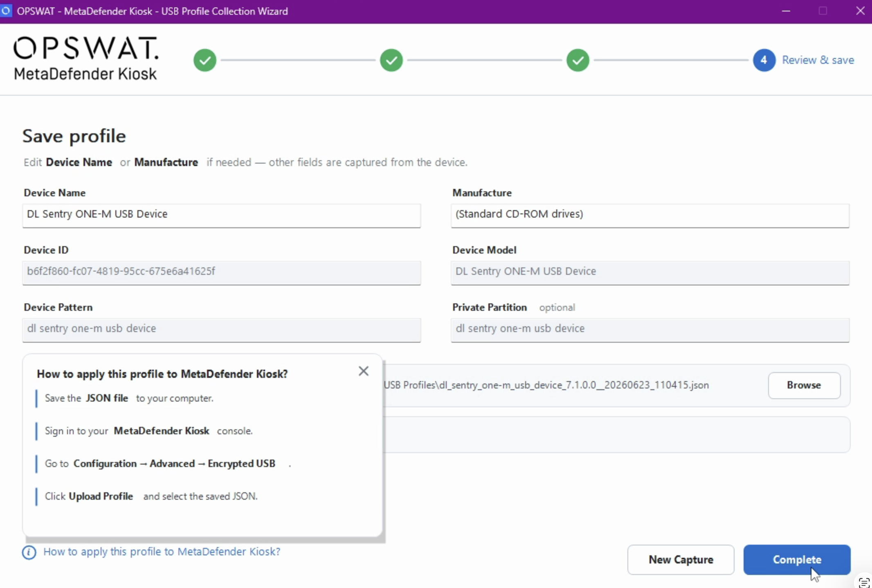This screenshot has width=872, height=588.
Task: Click the Device Pattern field
Action: (x=222, y=330)
